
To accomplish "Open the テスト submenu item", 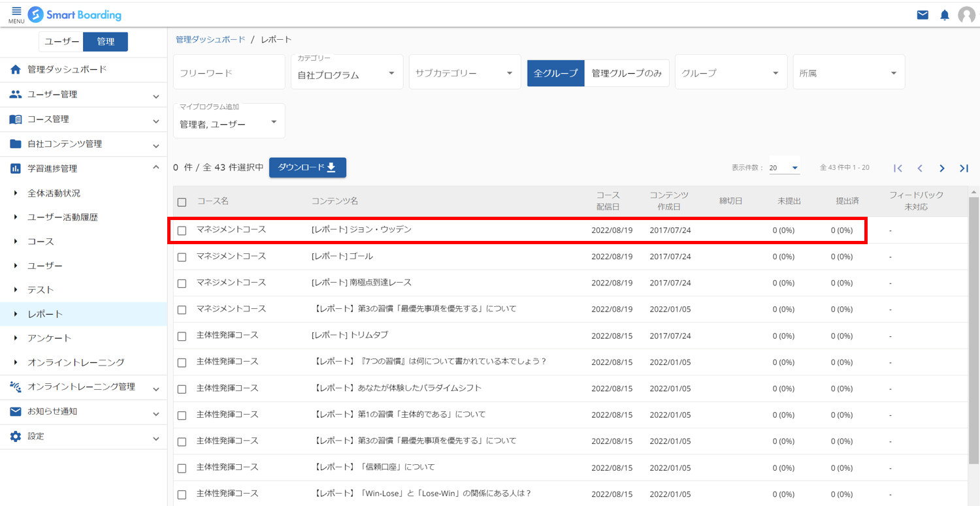I will click(41, 290).
